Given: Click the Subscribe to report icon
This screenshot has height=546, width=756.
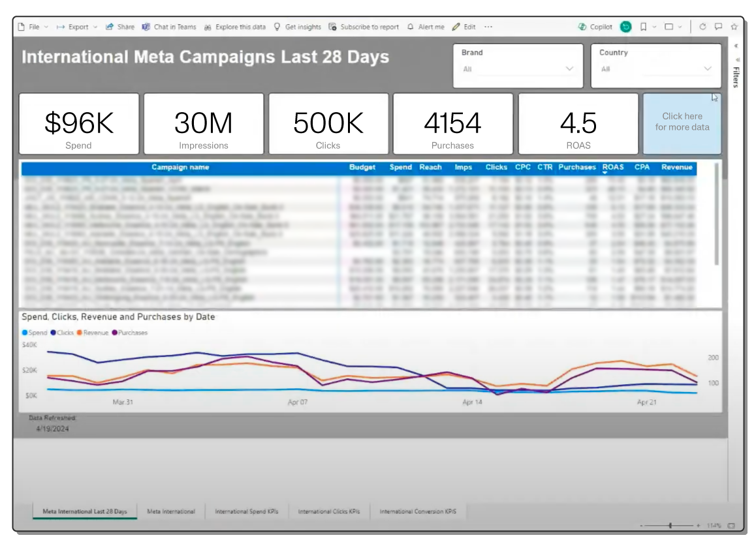Looking at the screenshot, I should coord(333,27).
